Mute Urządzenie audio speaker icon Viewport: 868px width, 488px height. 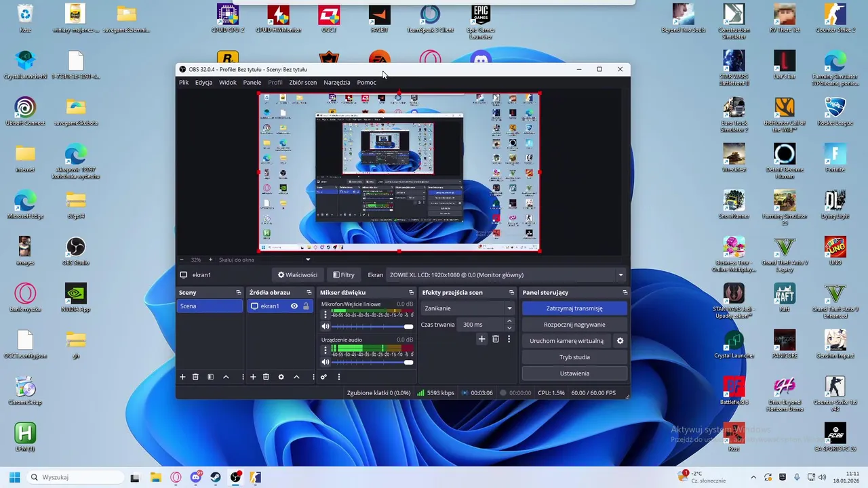point(325,363)
